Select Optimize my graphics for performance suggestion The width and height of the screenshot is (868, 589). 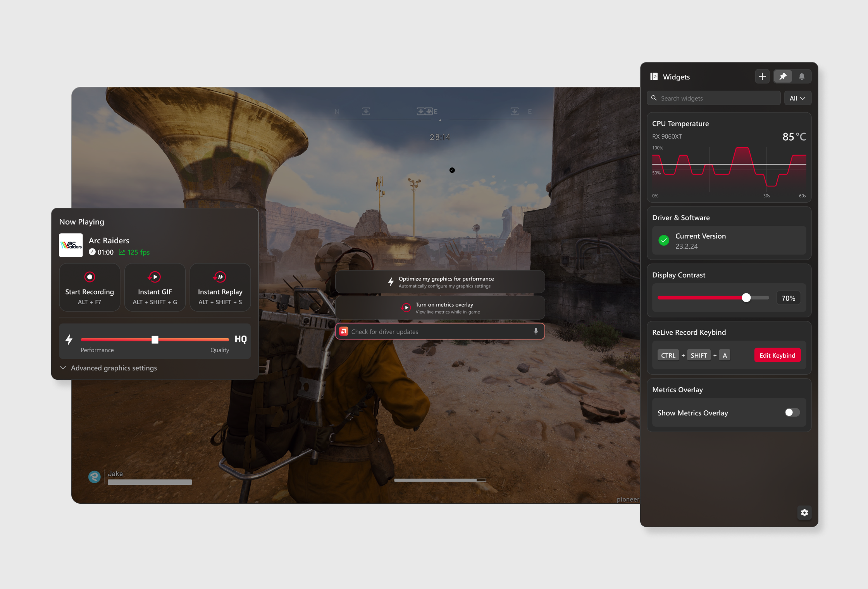tap(440, 282)
